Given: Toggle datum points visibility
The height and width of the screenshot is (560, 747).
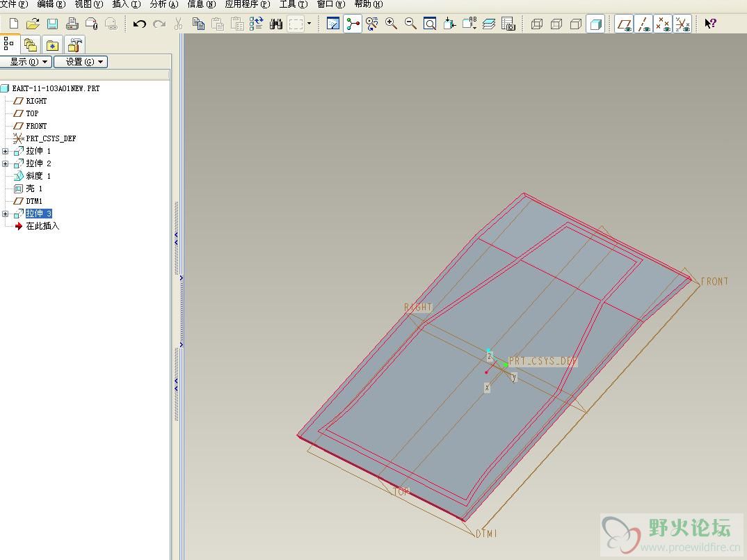Looking at the screenshot, I should point(663,24).
